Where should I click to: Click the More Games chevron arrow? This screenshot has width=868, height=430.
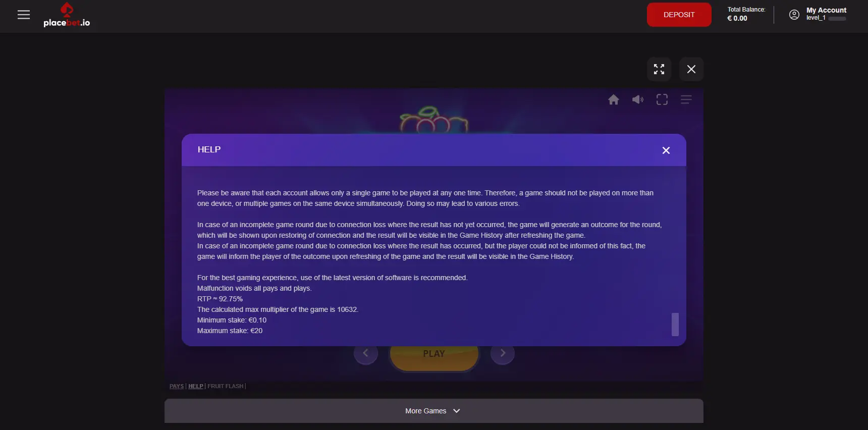click(457, 411)
